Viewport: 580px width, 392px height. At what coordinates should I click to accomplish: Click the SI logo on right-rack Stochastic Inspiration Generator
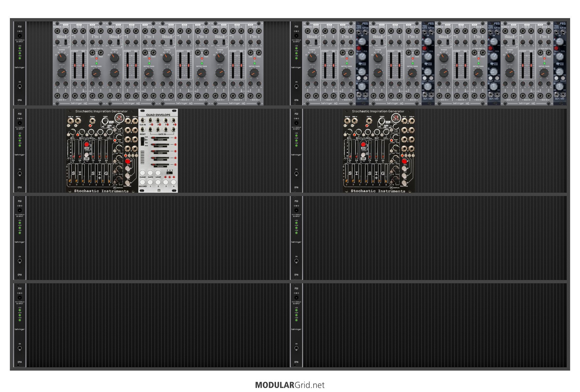pyautogui.click(x=396, y=118)
